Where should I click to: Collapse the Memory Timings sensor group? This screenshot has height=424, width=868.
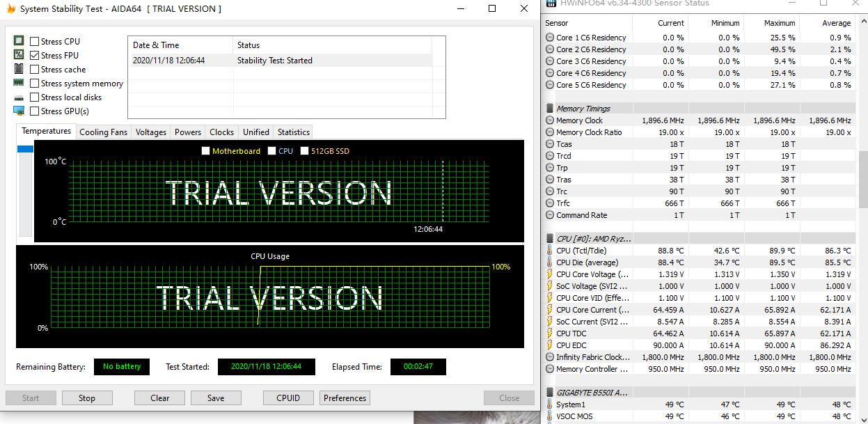coord(550,109)
